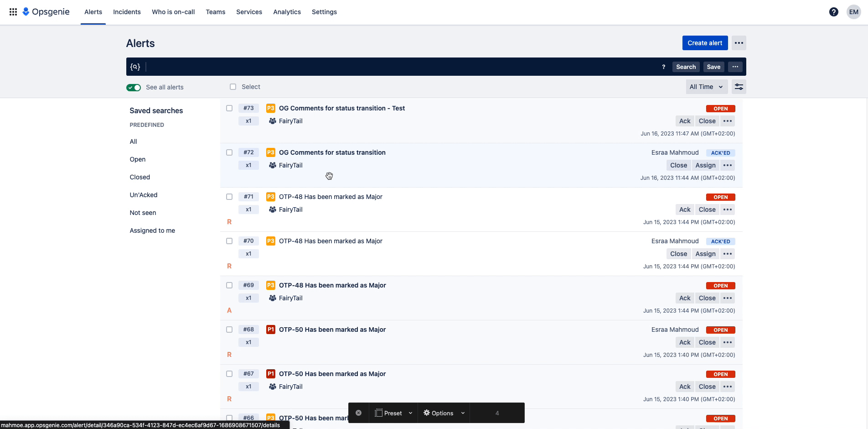Check the box for alert #70
868x429 pixels.
(x=229, y=241)
